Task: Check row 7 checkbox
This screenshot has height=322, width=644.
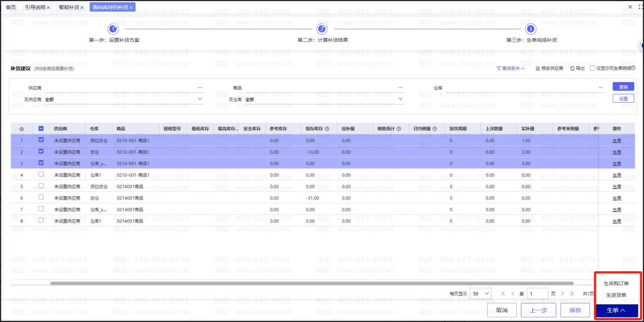Action: pos(41,209)
